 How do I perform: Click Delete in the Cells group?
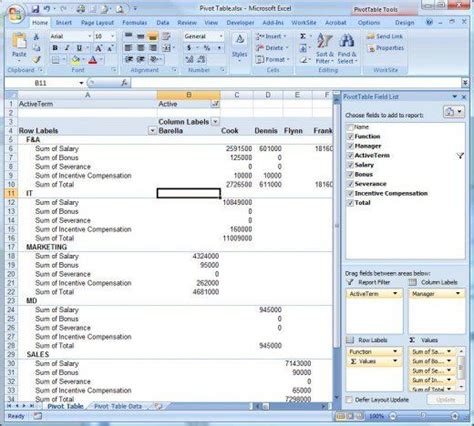pos(272,48)
